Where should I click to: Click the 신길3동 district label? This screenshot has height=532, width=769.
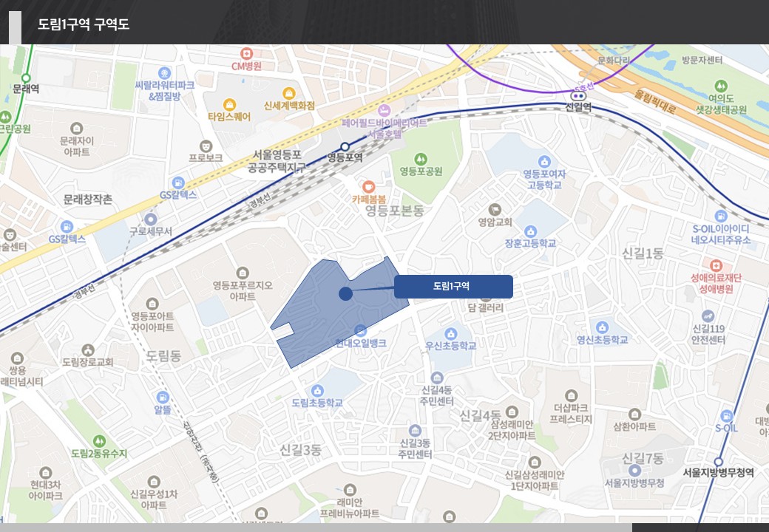tap(300, 450)
